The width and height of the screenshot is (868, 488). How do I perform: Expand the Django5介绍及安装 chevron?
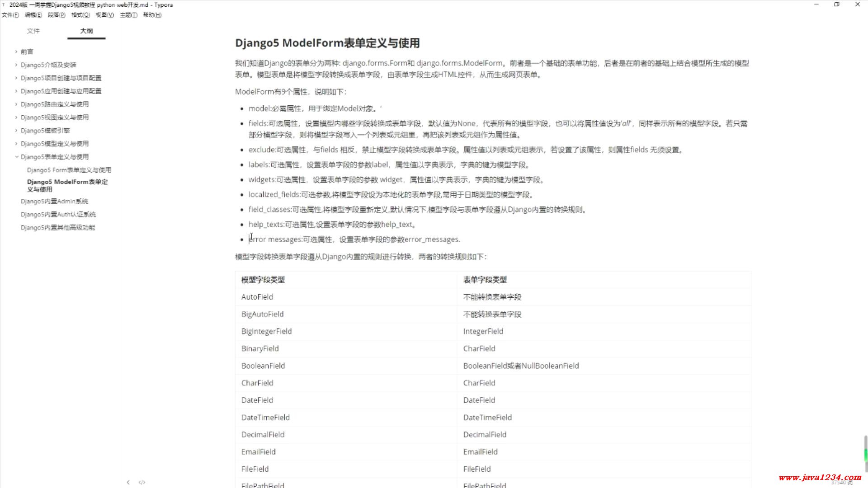point(16,65)
